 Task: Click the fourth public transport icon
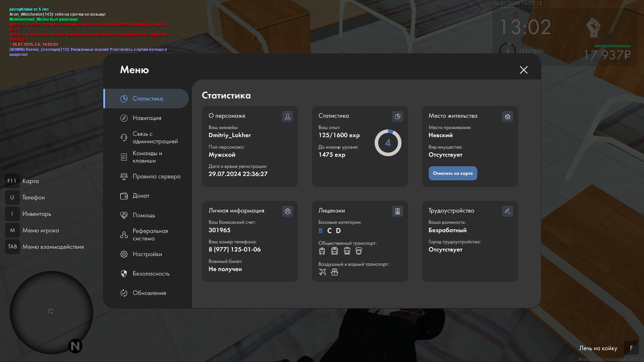coord(359,251)
